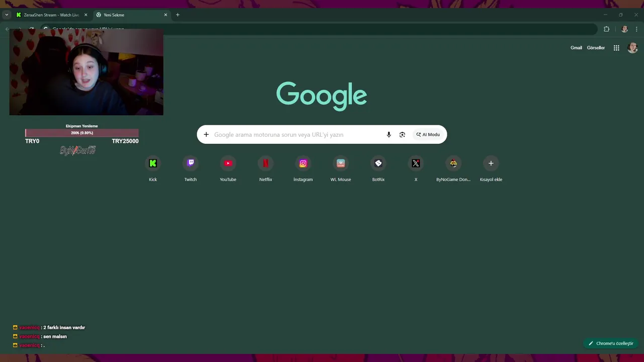644x362 pixels.
Task: Expand the tab search dropdown arrow
Action: coord(7,15)
